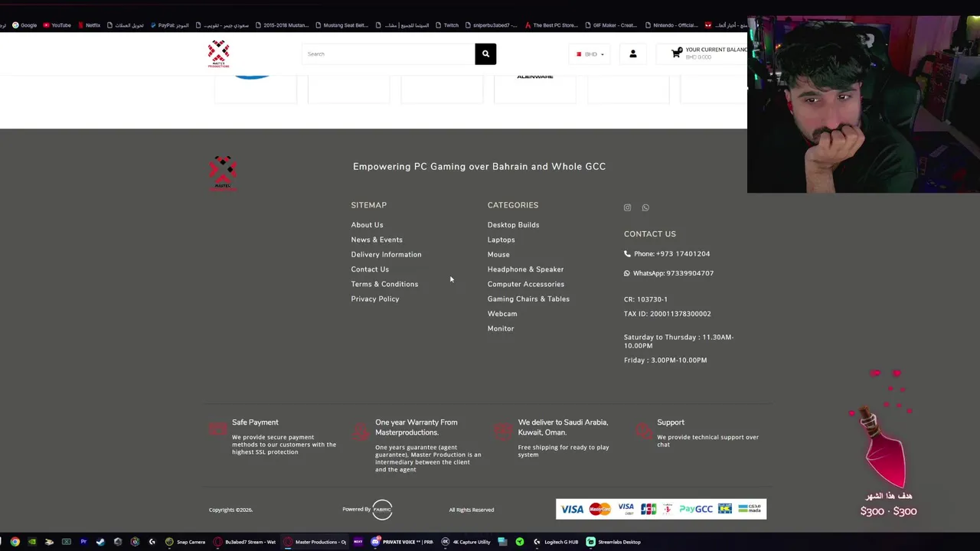Open the Terms & Conditions link

[384, 284]
